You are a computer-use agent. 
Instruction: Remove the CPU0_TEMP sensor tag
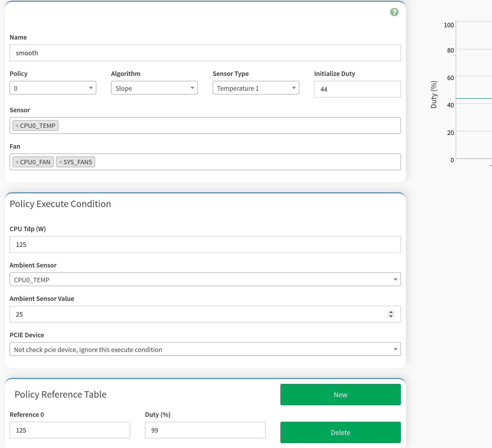(17, 126)
